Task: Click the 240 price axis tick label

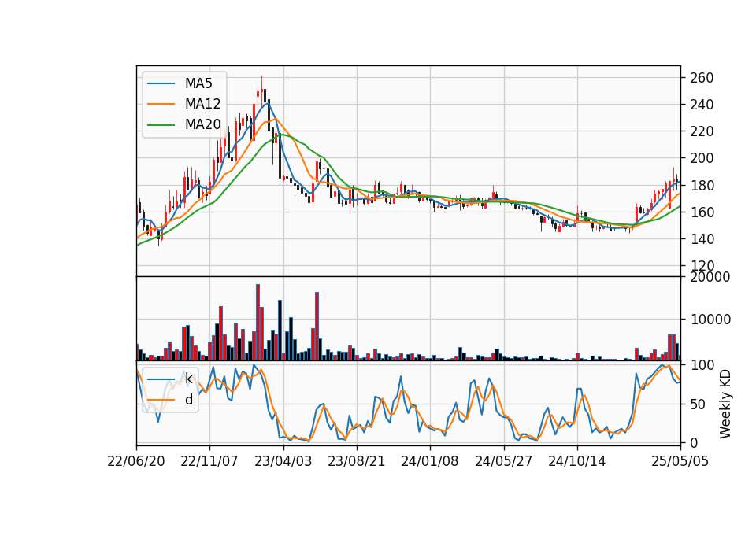Action: tap(702, 105)
